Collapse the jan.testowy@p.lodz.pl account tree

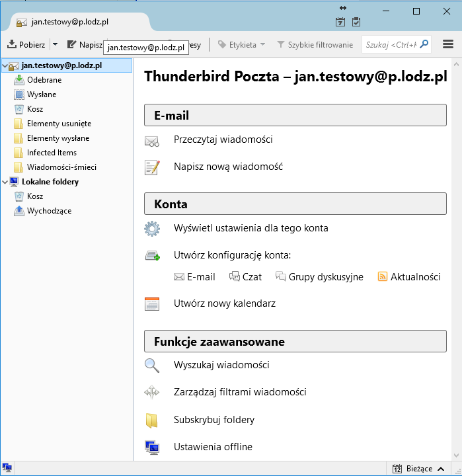coord(5,65)
